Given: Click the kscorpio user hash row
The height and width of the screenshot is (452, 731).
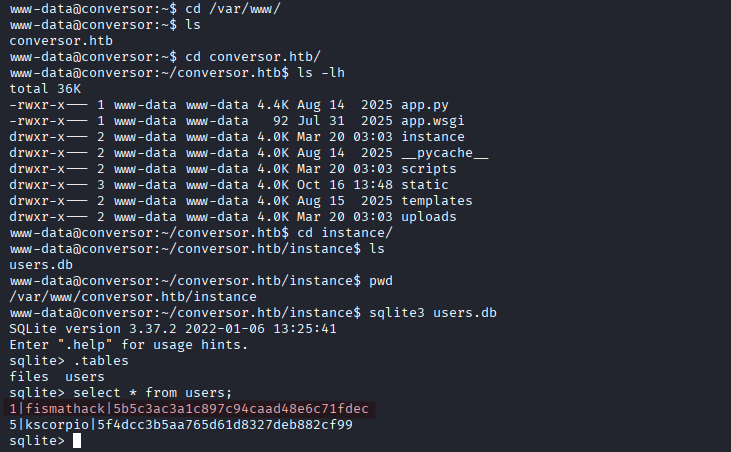Looking at the screenshot, I should (x=180, y=425).
